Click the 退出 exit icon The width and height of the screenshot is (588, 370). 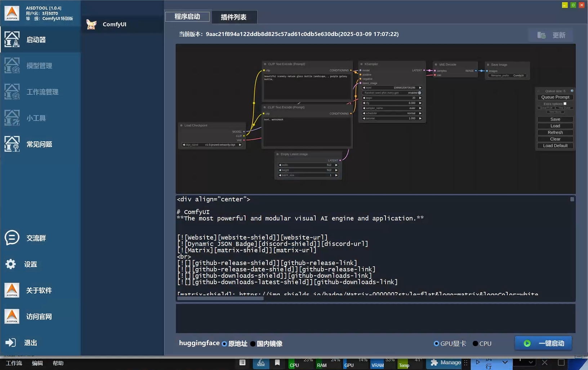coord(10,343)
